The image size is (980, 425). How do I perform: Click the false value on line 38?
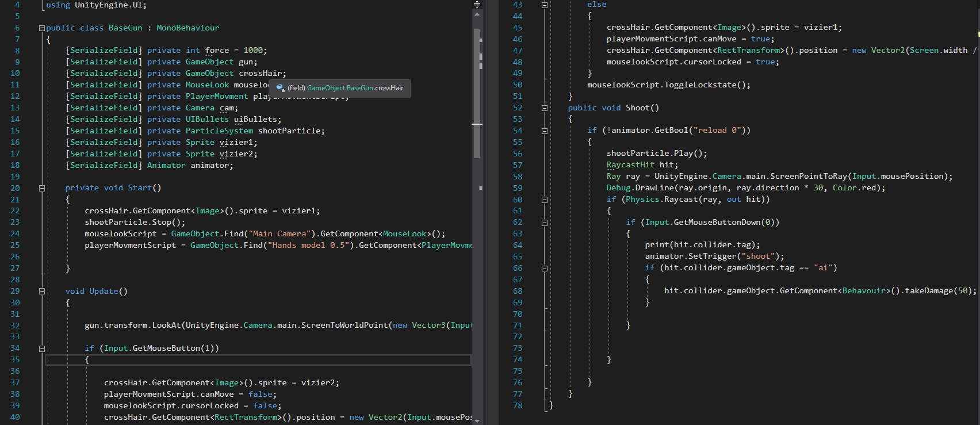[x=260, y=395]
